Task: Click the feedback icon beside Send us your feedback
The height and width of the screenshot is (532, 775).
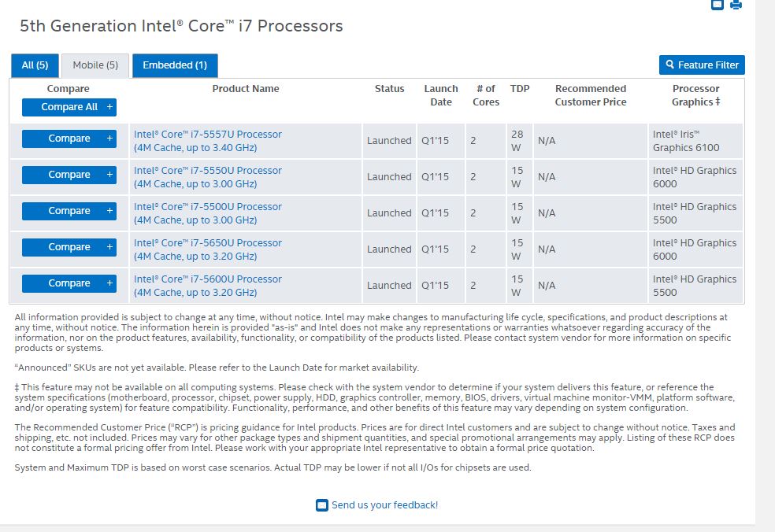Action: tap(321, 505)
